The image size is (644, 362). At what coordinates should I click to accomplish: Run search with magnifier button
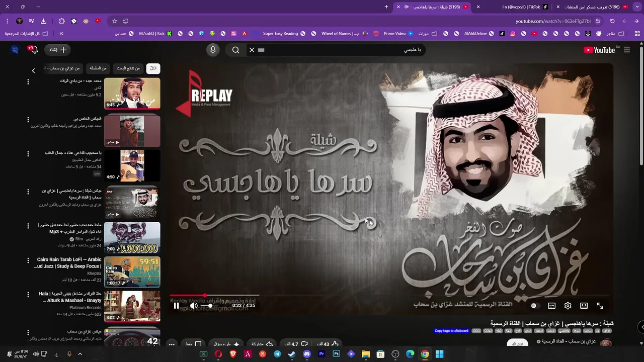[235, 50]
